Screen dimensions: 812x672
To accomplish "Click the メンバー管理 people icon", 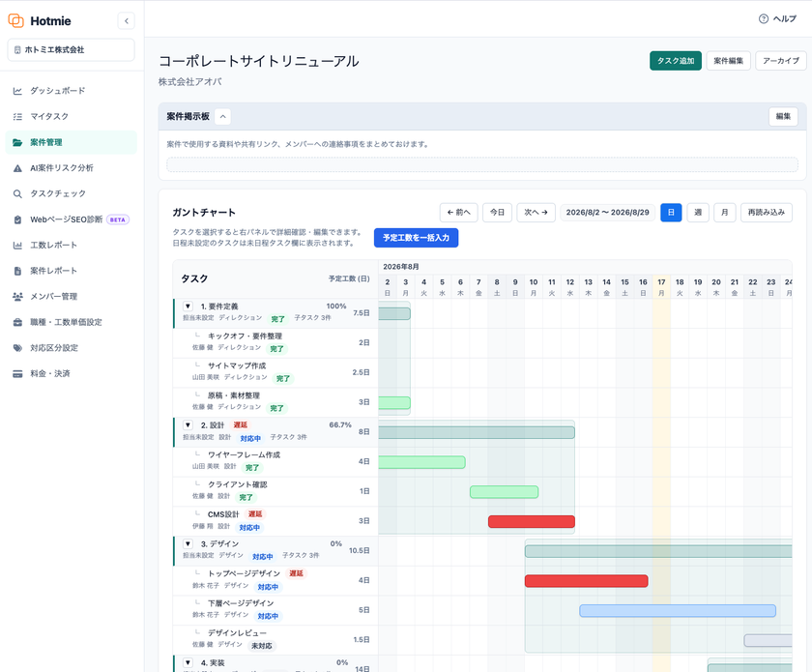I will (x=17, y=297).
